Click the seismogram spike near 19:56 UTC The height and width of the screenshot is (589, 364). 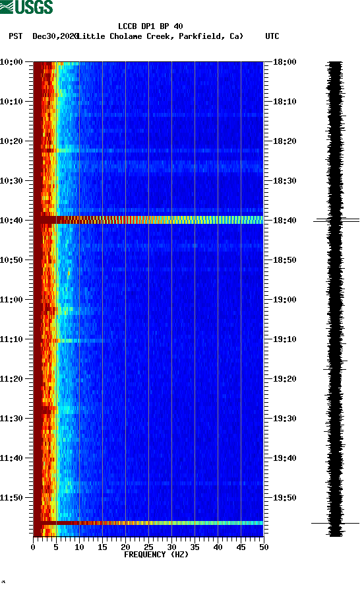[335, 523]
